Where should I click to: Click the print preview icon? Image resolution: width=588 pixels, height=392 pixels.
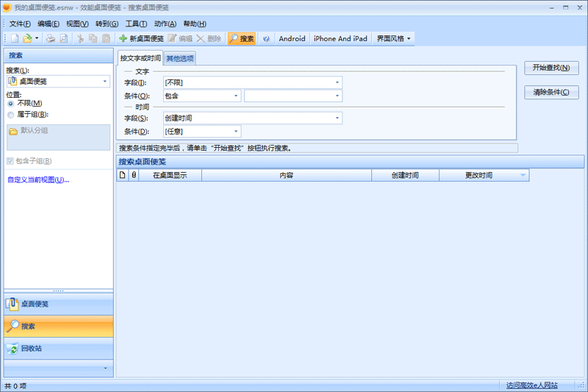(63, 38)
